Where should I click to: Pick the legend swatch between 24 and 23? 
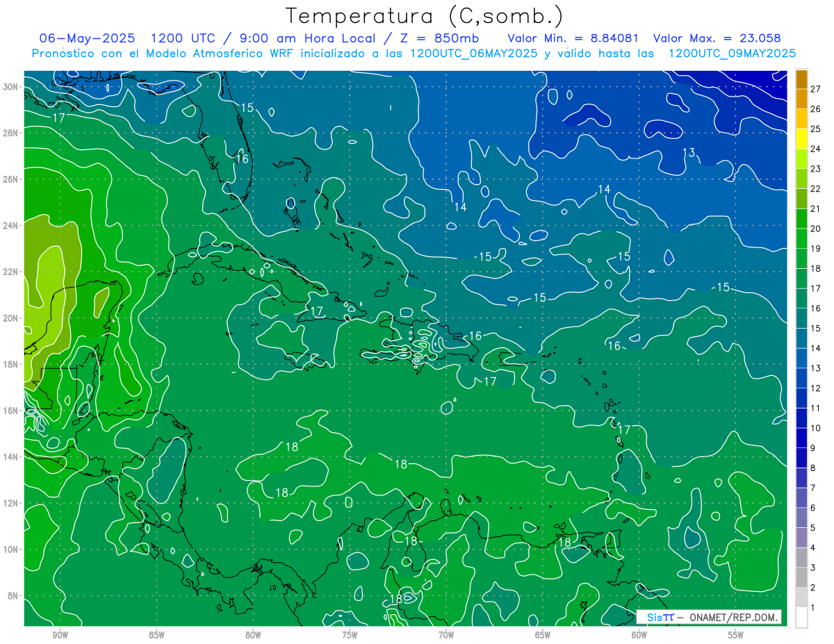pos(801,159)
